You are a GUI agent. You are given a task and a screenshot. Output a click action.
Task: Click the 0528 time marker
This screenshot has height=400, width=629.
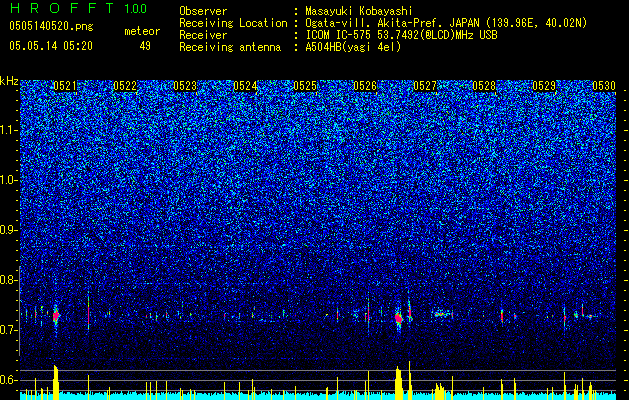(484, 86)
